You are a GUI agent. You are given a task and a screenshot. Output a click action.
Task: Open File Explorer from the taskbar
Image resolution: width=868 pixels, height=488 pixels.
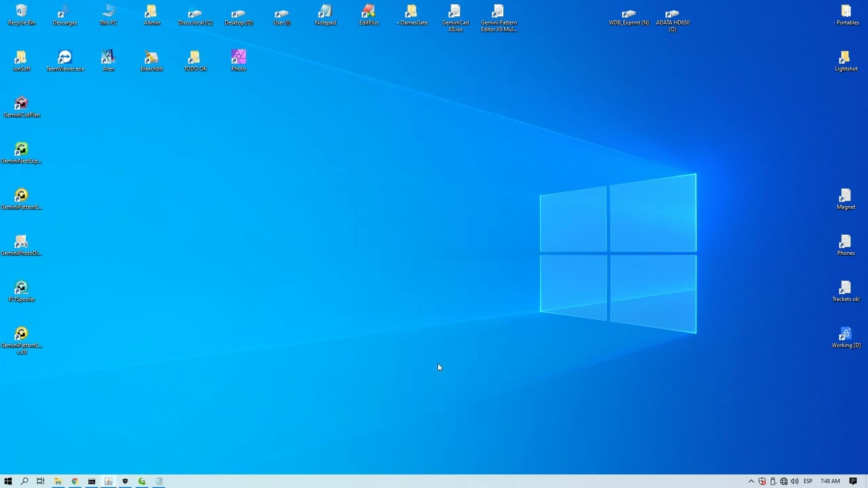pyautogui.click(x=58, y=481)
